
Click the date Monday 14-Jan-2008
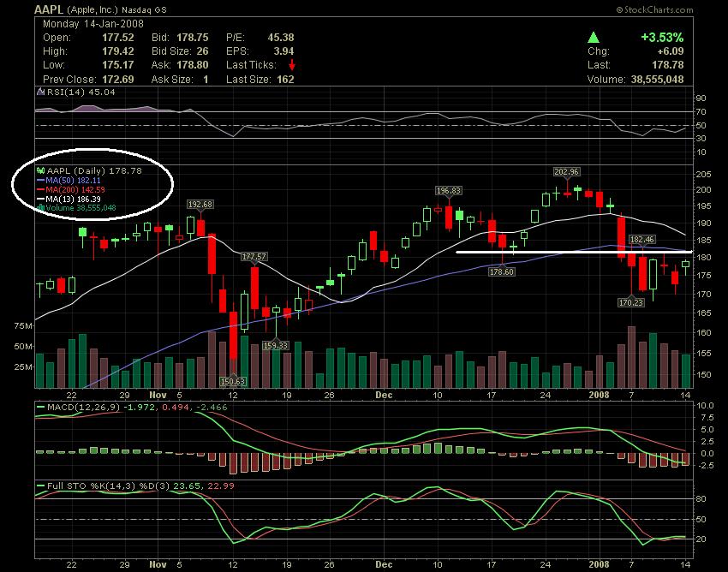tap(93, 24)
